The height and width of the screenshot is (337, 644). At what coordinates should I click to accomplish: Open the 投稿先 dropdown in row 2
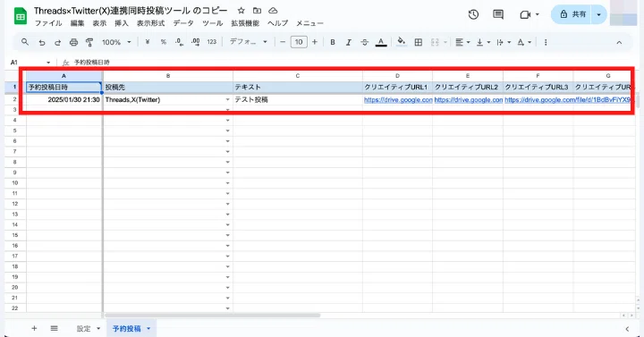(x=227, y=100)
